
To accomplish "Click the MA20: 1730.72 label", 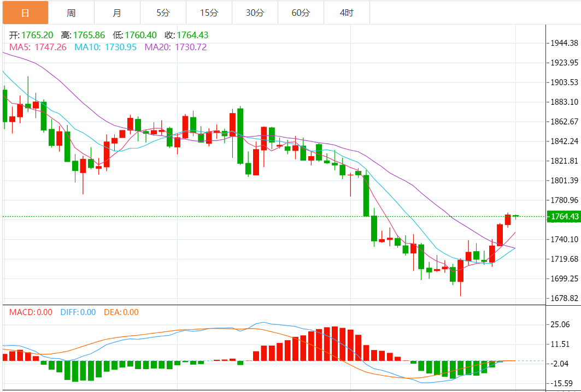I will (x=175, y=47).
